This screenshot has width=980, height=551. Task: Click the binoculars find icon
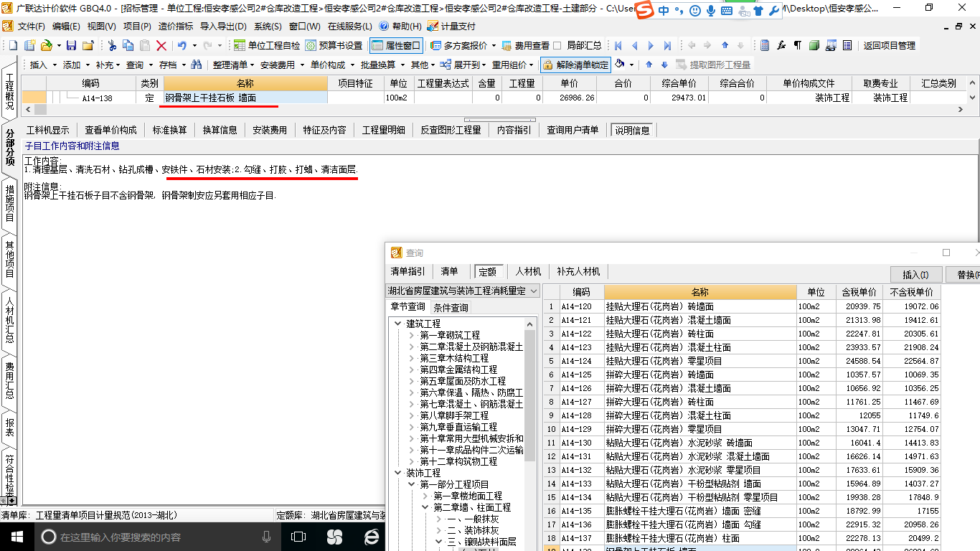(196, 65)
